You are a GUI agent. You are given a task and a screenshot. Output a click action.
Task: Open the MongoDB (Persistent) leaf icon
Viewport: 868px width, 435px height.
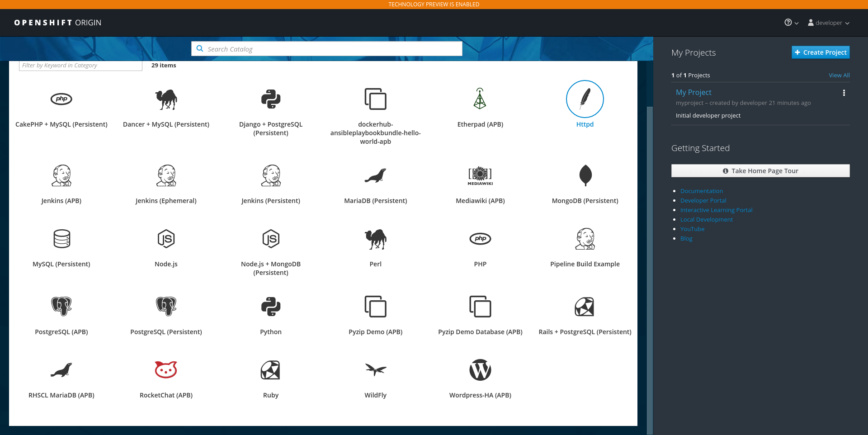click(585, 175)
